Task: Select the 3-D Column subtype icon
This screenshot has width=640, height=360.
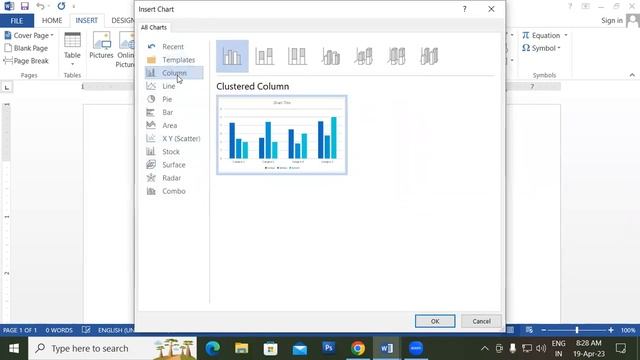Action: (x=429, y=56)
